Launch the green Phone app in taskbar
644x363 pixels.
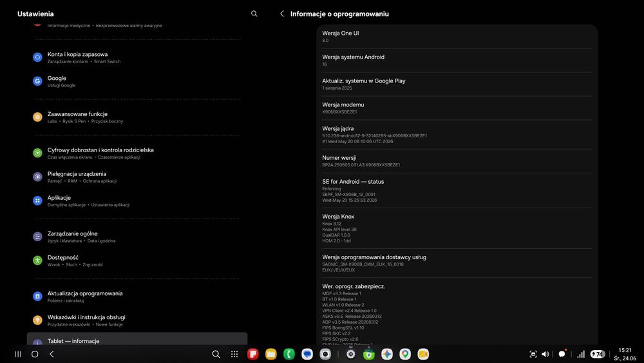[x=289, y=354]
